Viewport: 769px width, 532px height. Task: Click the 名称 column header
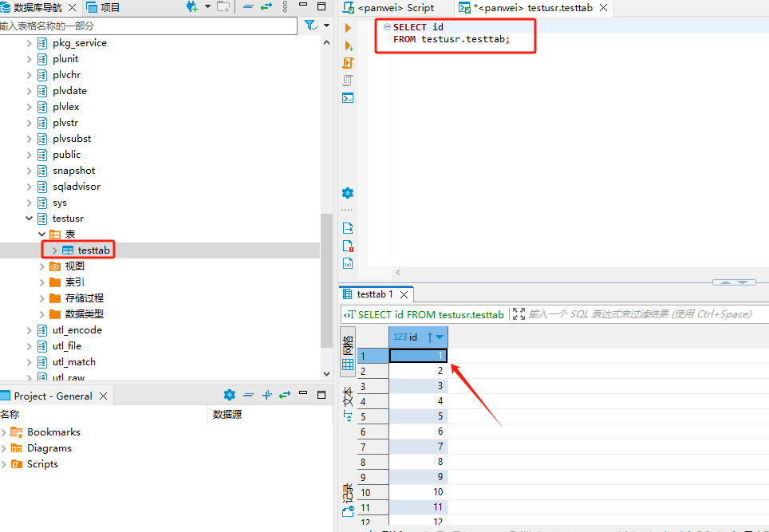(x=10, y=415)
